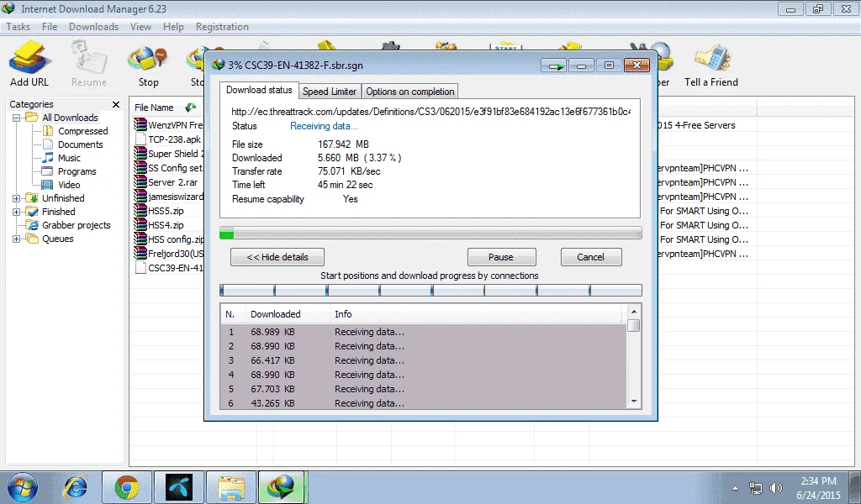
Task: Click the overall green download progress bar
Action: click(430, 234)
